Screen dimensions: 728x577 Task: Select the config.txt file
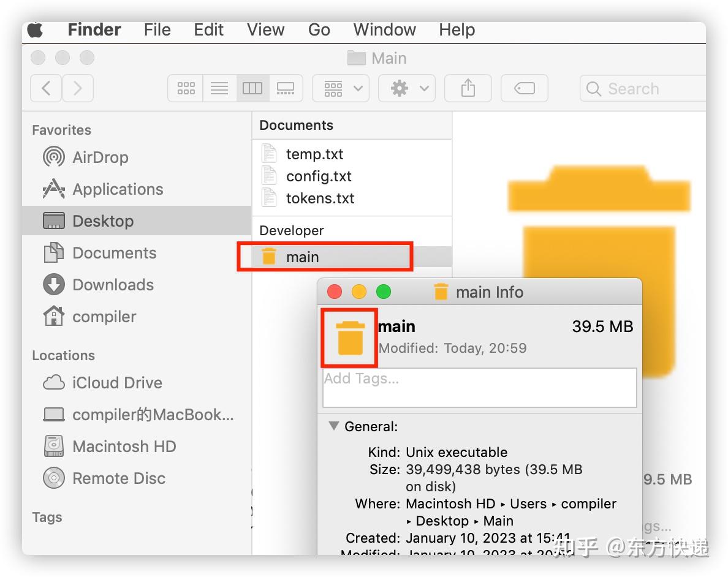click(352, 176)
